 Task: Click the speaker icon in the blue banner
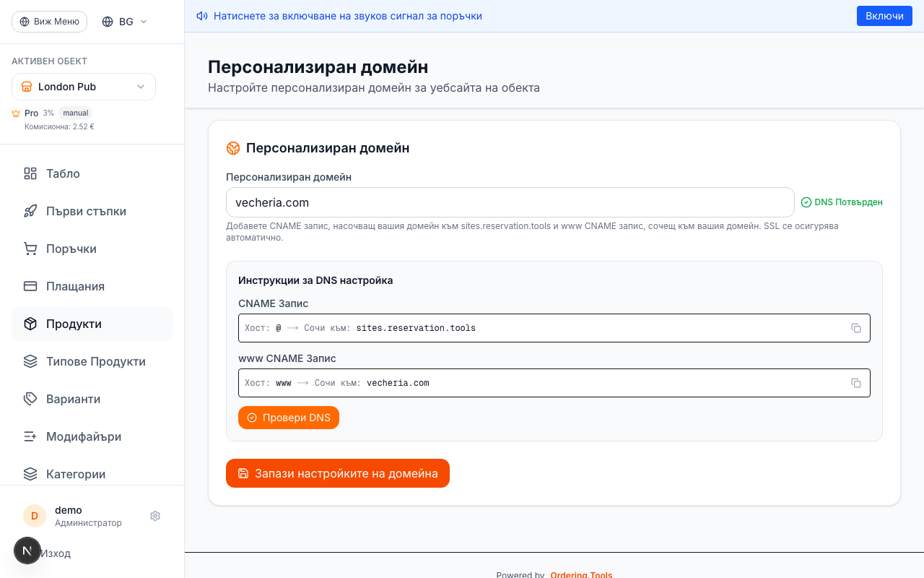(x=201, y=15)
